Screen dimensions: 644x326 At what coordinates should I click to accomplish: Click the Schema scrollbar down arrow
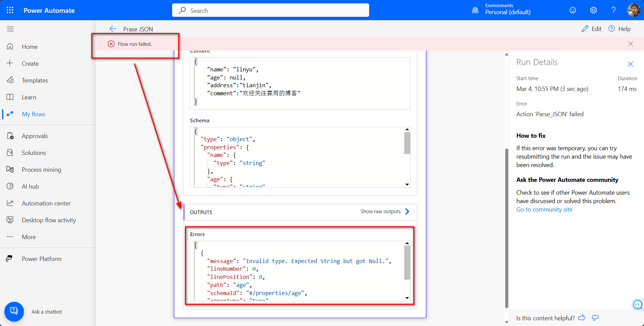[x=407, y=185]
